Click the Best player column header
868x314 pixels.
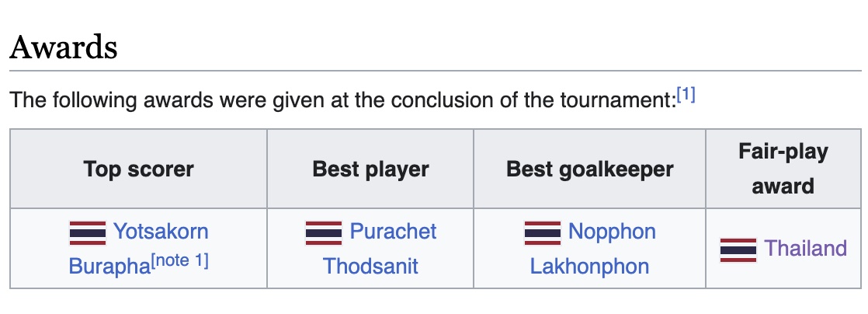pyautogui.click(x=370, y=169)
